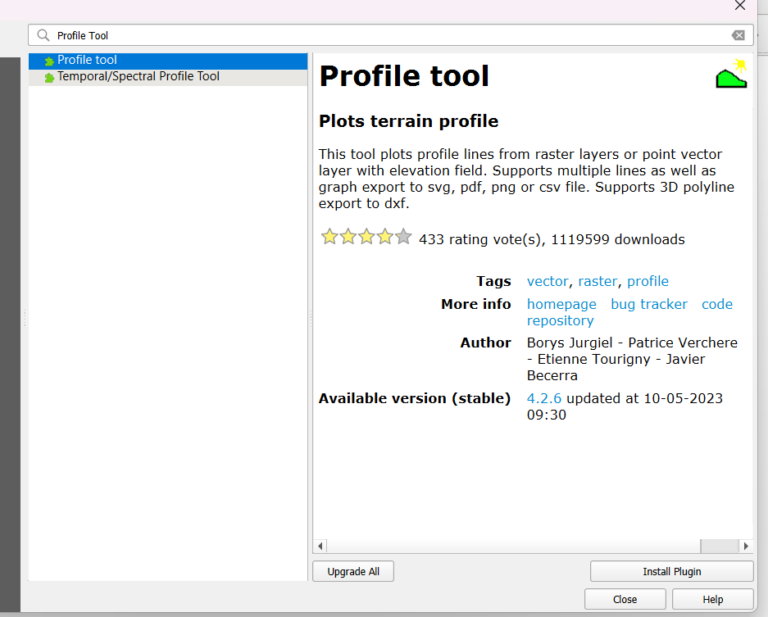
Task: Click version 4.2.6 link
Action: point(544,398)
